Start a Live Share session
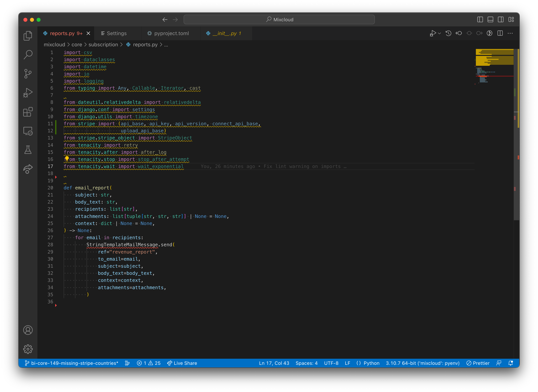538x392 pixels. coord(182,363)
